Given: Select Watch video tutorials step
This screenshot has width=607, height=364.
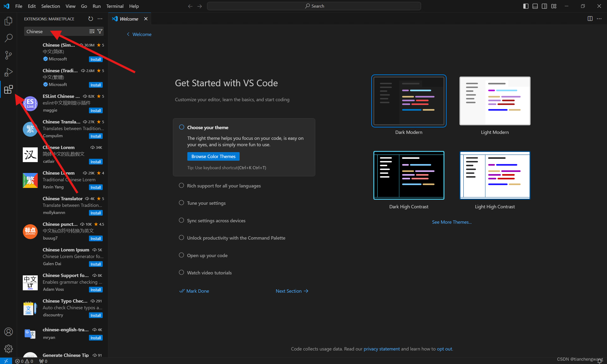Looking at the screenshot, I should (205, 273).
